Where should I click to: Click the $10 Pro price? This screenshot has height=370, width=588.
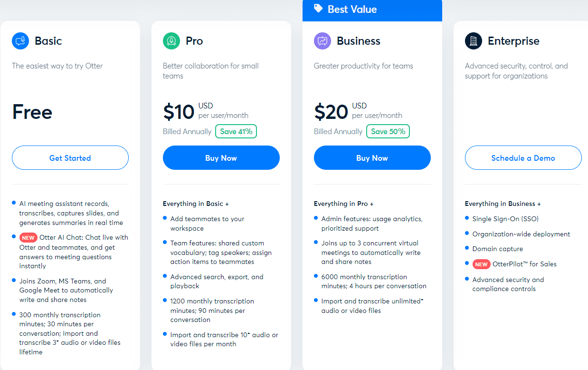click(179, 112)
